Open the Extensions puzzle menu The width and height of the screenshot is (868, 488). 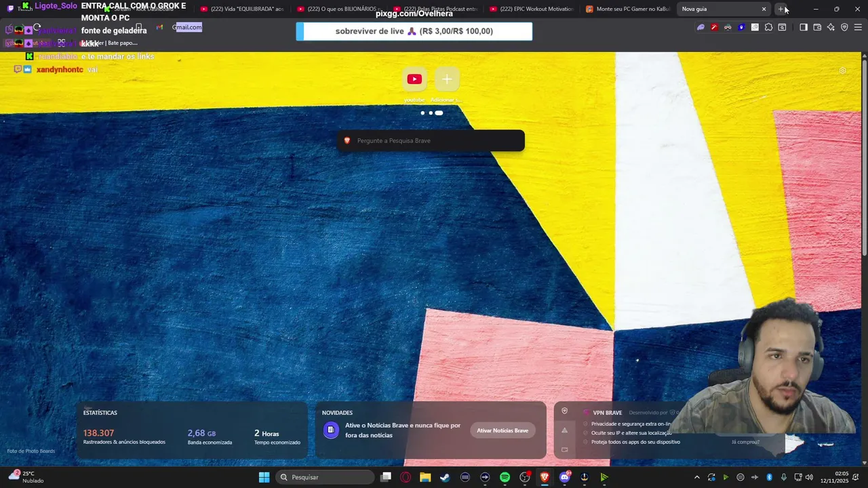coord(768,27)
